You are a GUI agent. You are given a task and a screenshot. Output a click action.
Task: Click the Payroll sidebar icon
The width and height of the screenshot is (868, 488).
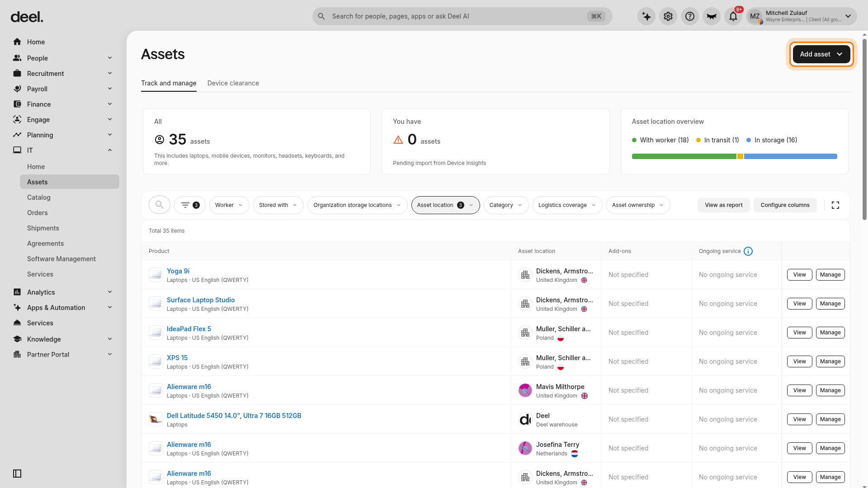coord(17,89)
